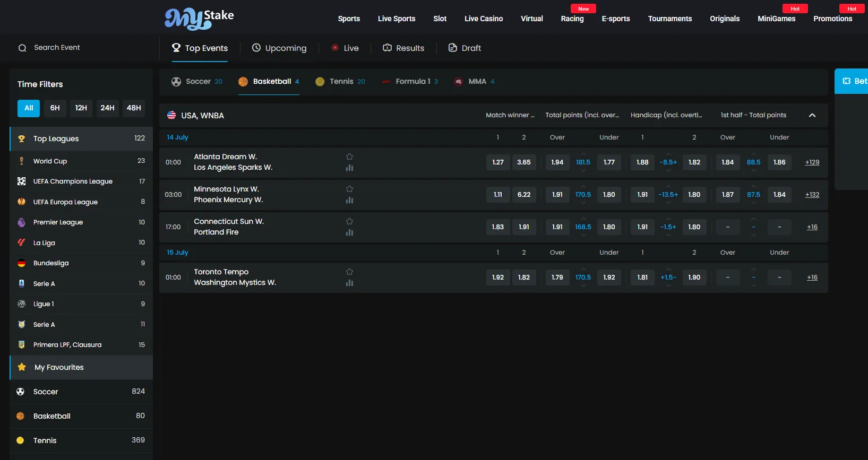Image resolution: width=868 pixels, height=460 pixels.
Task: Star the Toronto Tempo match
Action: pyautogui.click(x=349, y=272)
